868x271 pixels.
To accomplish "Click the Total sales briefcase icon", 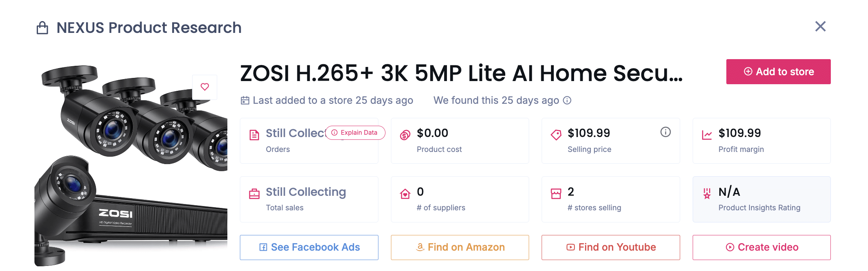I will 254,194.
